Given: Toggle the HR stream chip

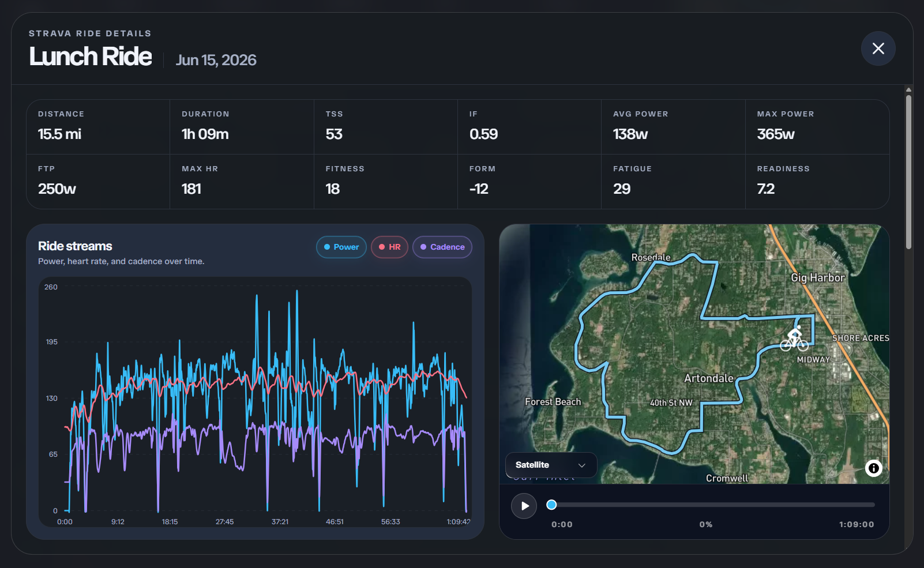Looking at the screenshot, I should pyautogui.click(x=389, y=247).
